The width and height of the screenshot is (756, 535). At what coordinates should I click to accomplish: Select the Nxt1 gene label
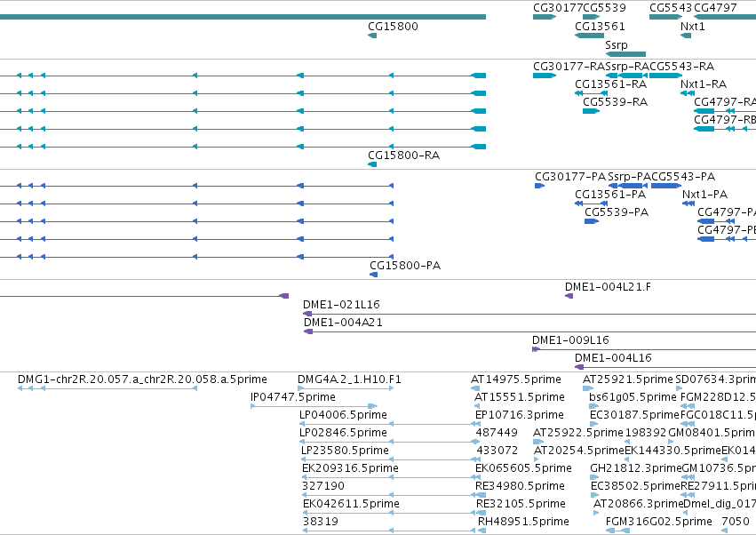click(693, 27)
